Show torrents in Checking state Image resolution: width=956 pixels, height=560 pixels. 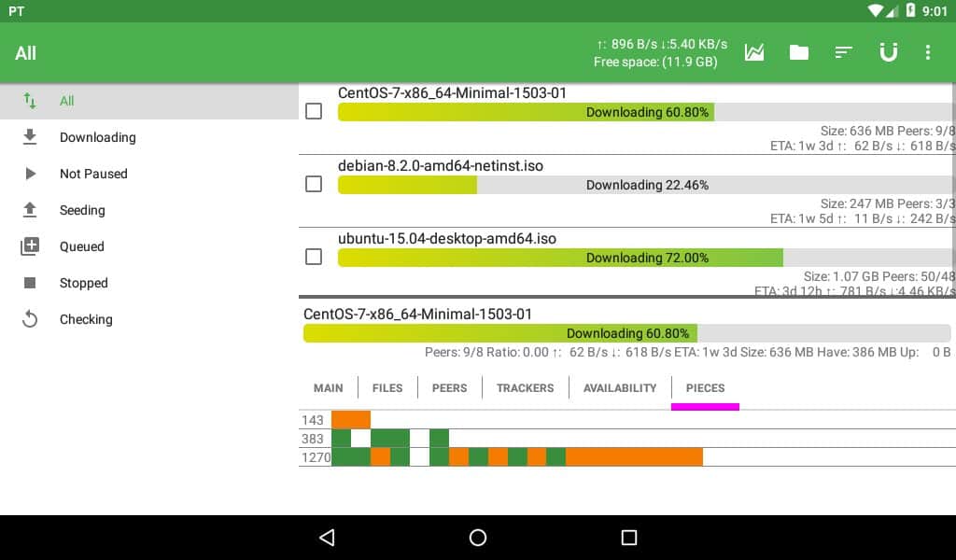pyautogui.click(x=86, y=319)
